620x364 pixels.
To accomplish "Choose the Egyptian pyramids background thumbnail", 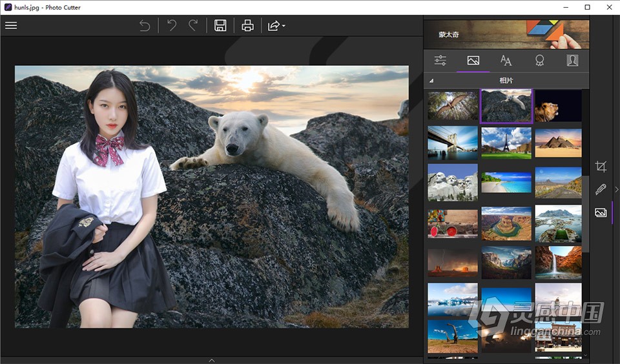I will pos(558,143).
